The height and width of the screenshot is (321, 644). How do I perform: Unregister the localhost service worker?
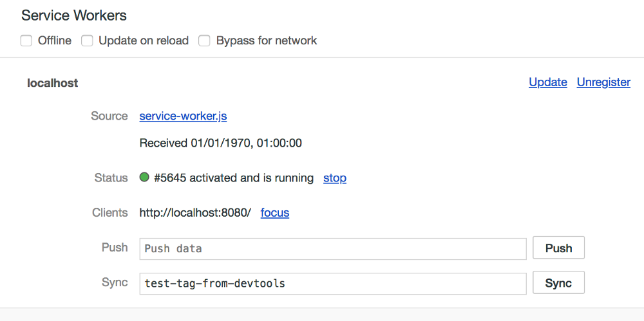click(603, 82)
